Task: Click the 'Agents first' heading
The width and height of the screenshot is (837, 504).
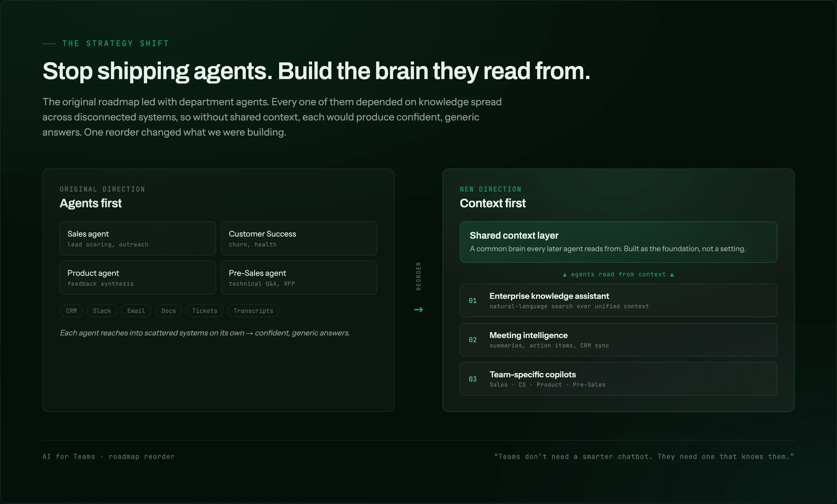Action: pos(91,203)
